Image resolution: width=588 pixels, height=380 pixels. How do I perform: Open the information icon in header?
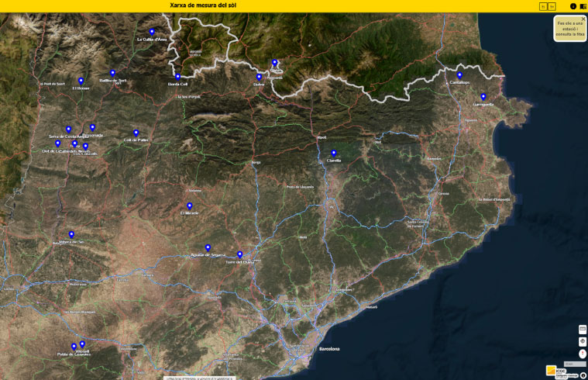(x=573, y=6)
